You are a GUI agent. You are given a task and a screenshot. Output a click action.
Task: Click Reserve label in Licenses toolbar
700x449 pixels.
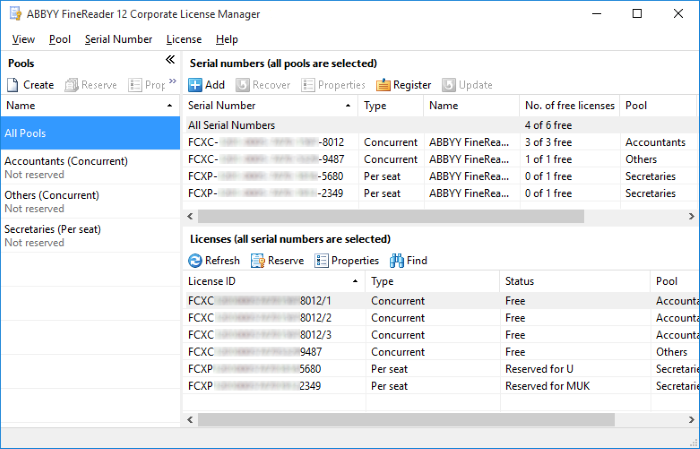(x=286, y=260)
